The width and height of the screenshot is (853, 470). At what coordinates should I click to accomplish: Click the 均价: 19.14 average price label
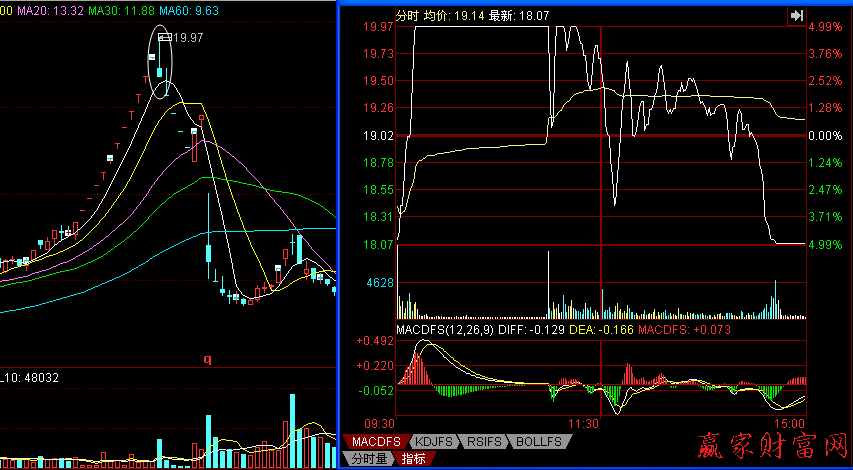(x=441, y=16)
